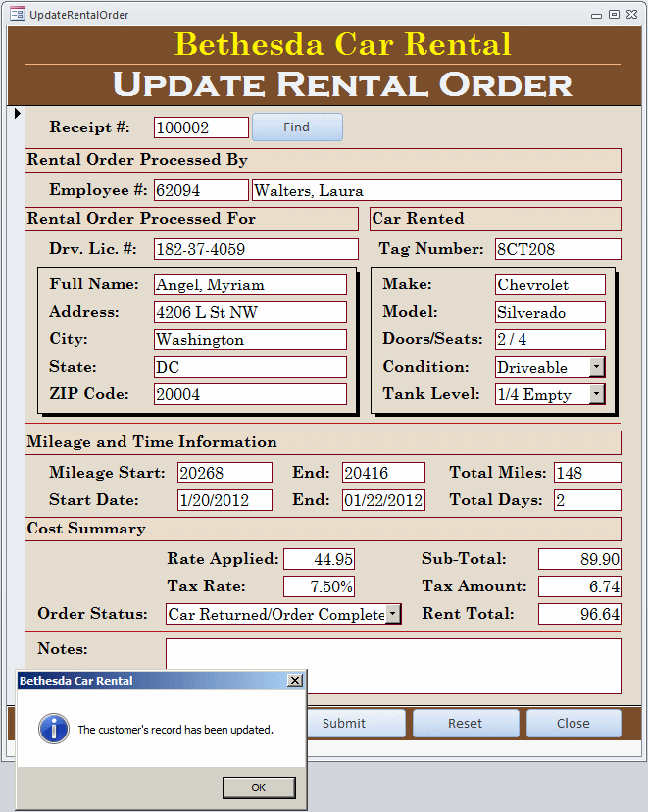This screenshot has height=812, width=648.
Task: Click the Tax Rate field 7.50%
Action: (319, 586)
